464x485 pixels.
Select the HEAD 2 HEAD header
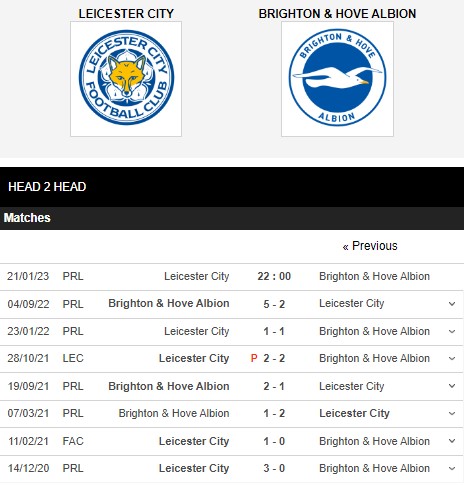tap(47, 187)
